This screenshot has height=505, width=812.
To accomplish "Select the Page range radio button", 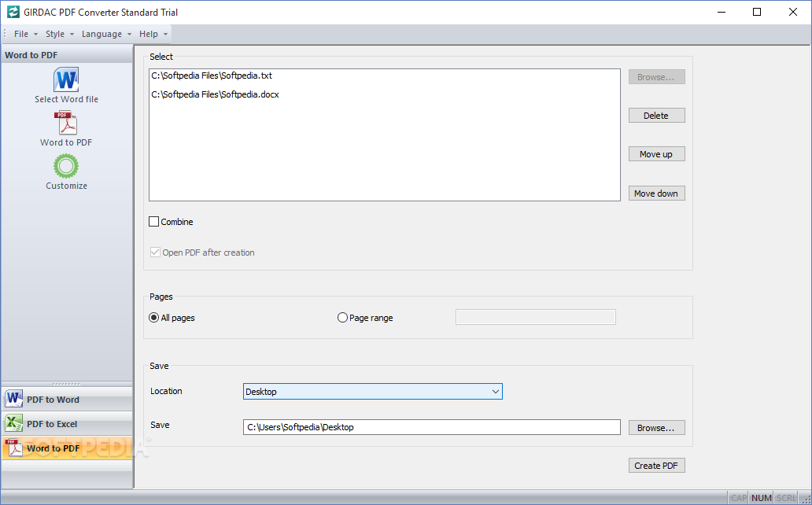I will [342, 318].
